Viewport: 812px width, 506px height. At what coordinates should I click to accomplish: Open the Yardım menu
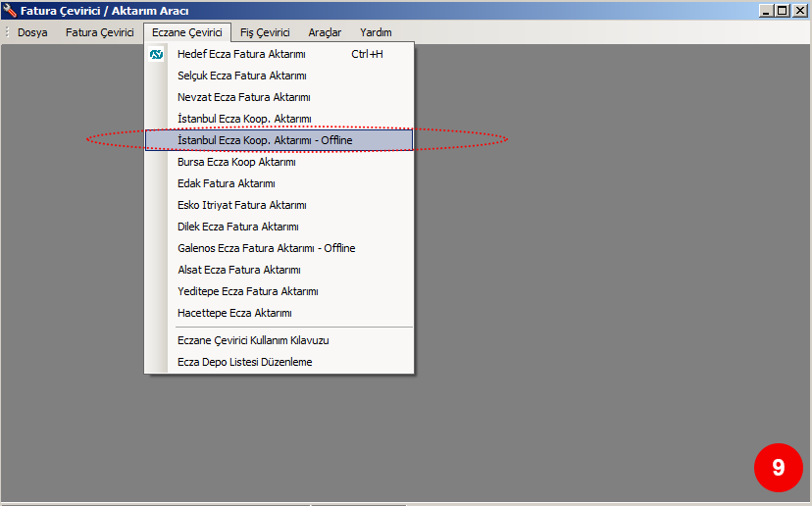[376, 32]
